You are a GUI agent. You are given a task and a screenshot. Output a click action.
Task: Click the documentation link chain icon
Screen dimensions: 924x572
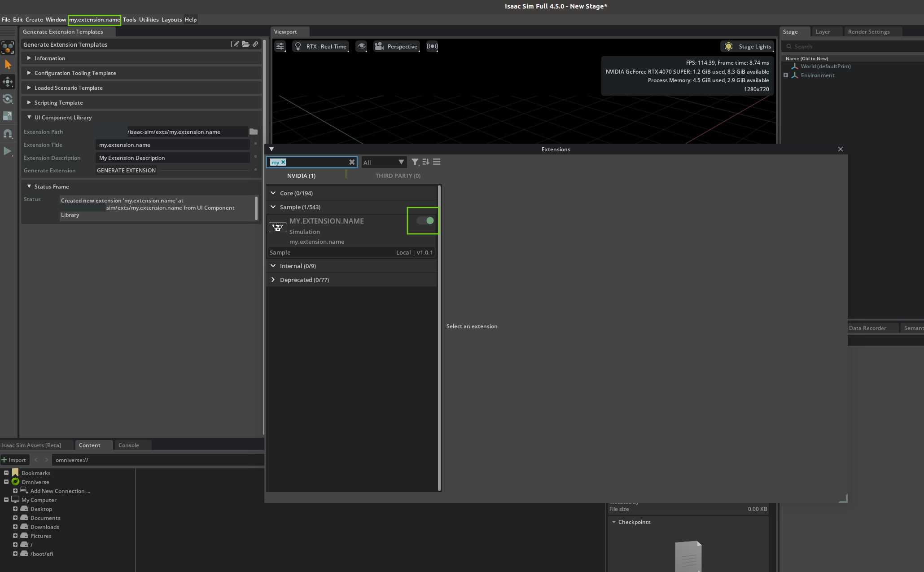point(255,44)
